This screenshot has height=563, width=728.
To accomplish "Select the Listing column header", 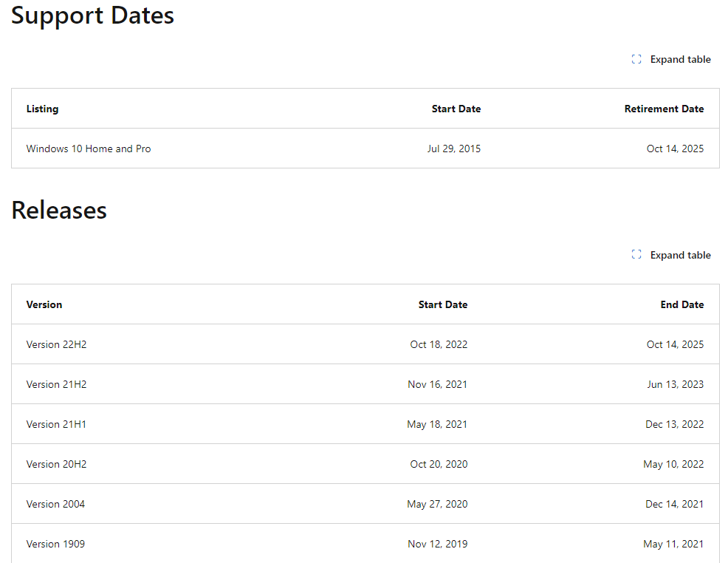I will point(42,109).
